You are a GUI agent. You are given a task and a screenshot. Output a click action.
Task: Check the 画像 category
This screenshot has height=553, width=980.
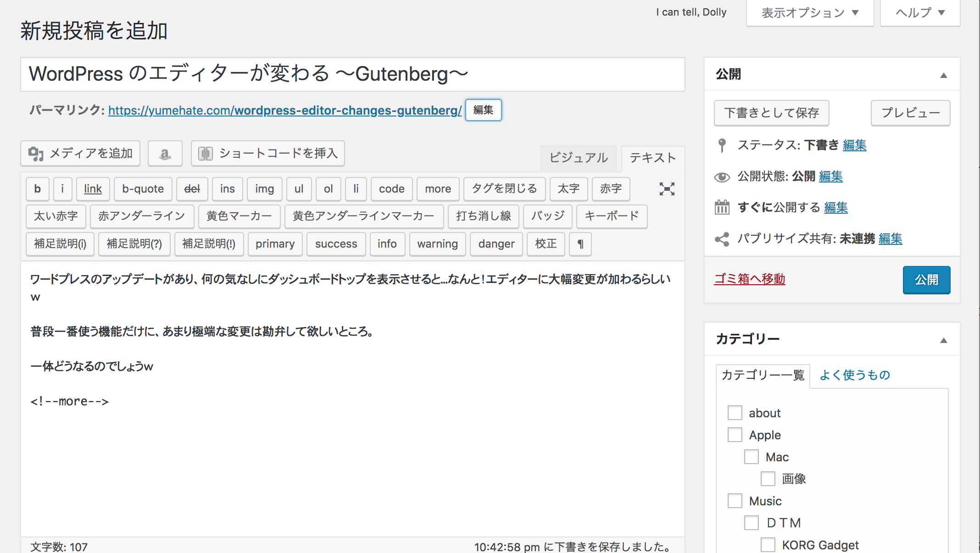pos(768,479)
